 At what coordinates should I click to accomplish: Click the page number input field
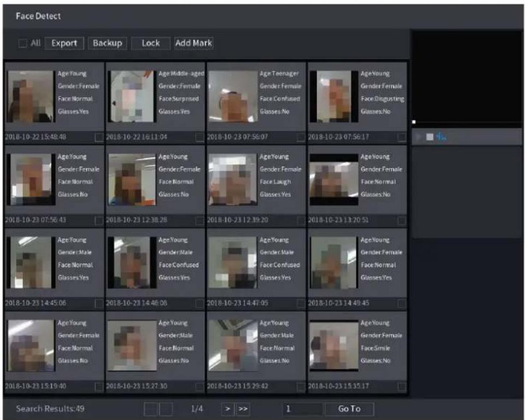tap(302, 409)
